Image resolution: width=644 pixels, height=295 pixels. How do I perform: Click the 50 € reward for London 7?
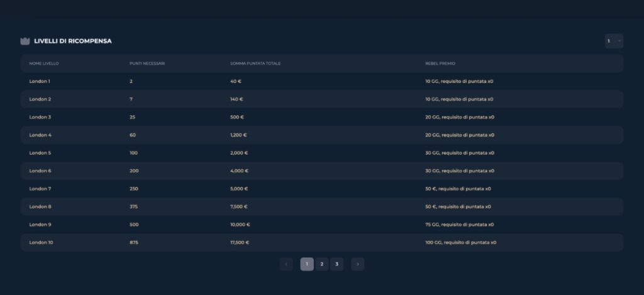[x=458, y=189]
